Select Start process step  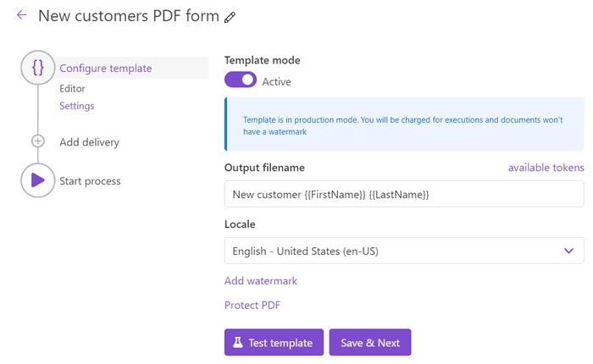(90, 181)
